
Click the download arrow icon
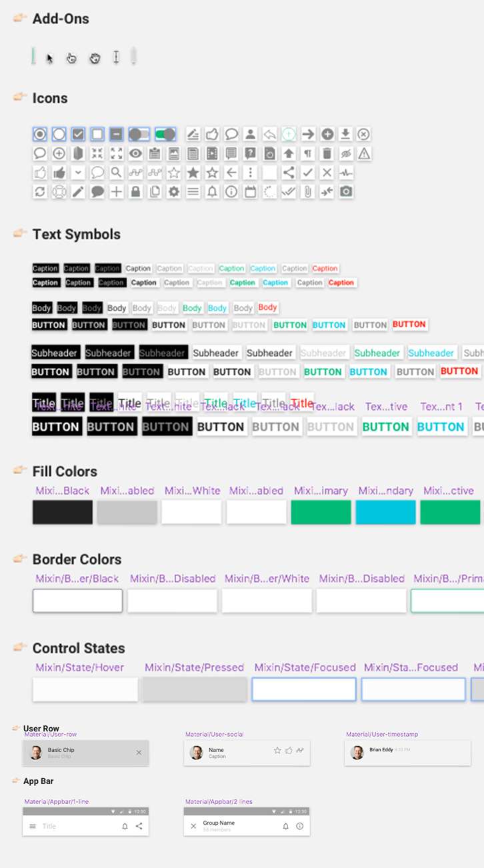pyautogui.click(x=345, y=134)
